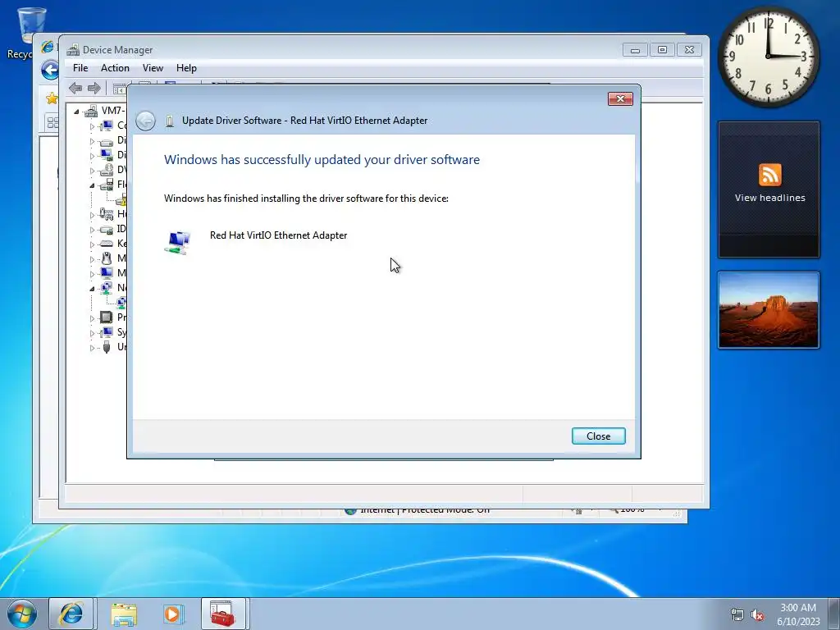Screen dimensions: 840x630
Task: Click the desert slideshow gadget picture
Action: 768,310
